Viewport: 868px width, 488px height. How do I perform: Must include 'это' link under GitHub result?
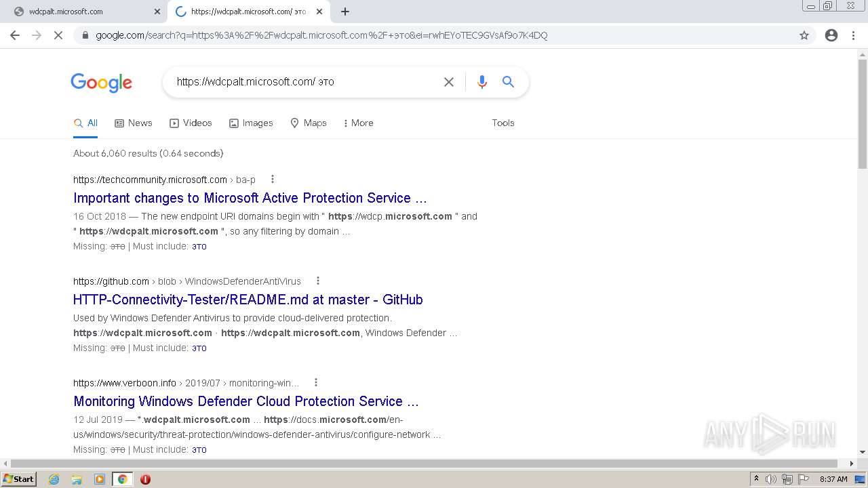[x=199, y=348]
